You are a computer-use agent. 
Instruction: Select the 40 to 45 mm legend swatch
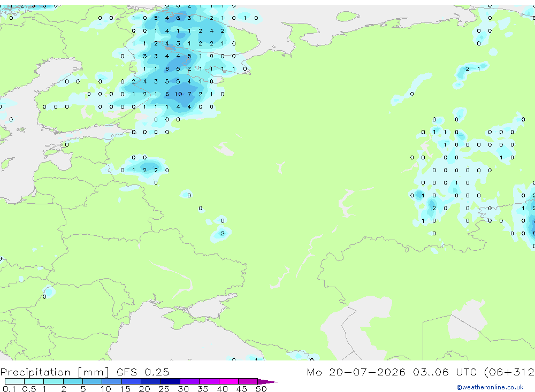pyautogui.click(x=228, y=381)
